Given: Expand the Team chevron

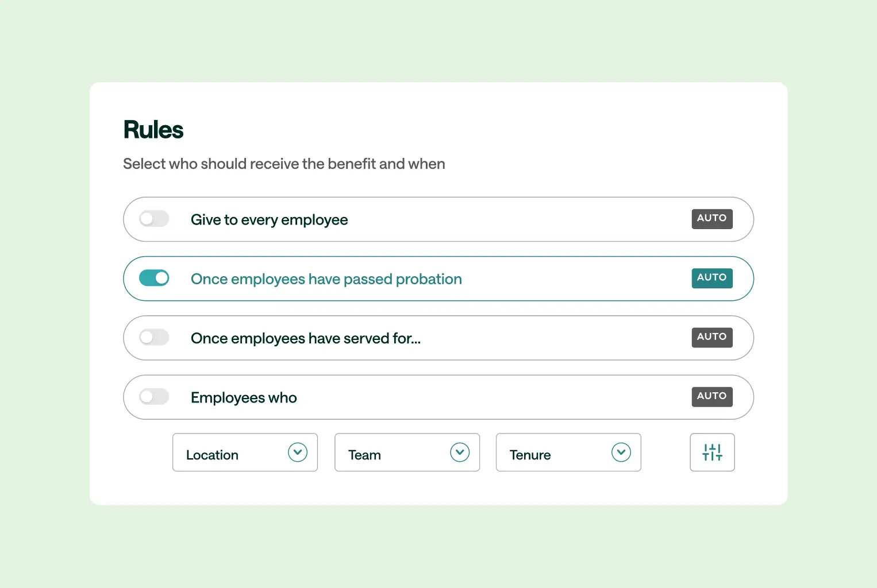Looking at the screenshot, I should pos(459,452).
